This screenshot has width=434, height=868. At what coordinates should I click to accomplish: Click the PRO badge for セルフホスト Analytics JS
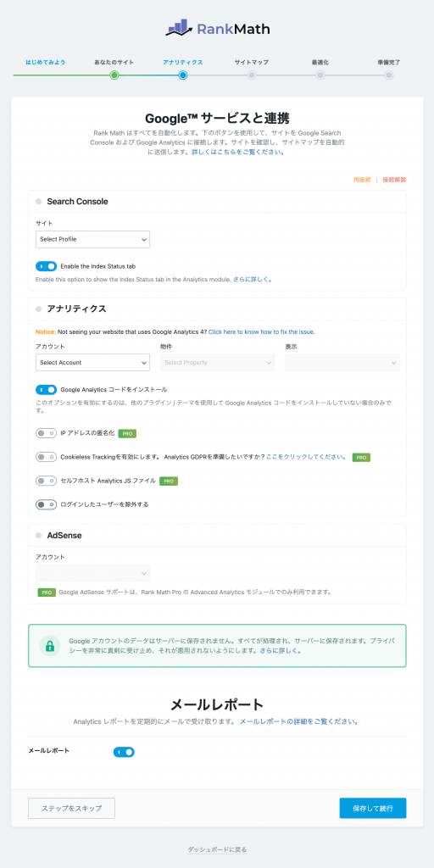[169, 481]
